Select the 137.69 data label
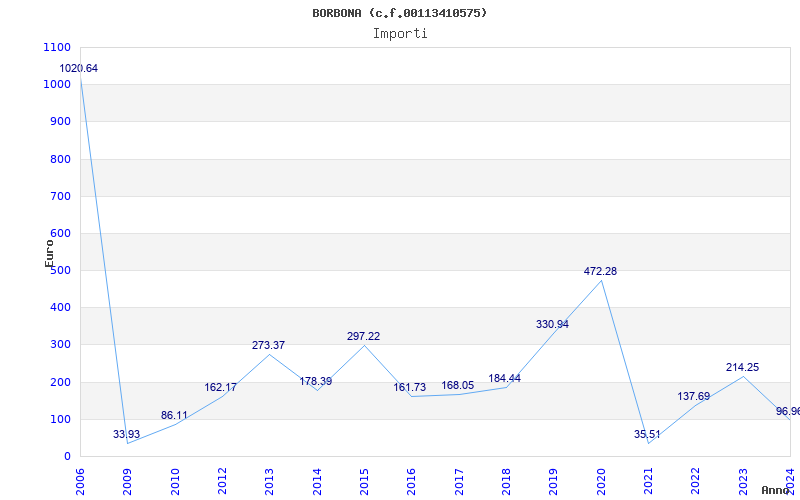Screen dimensions: 800x500 693,396
